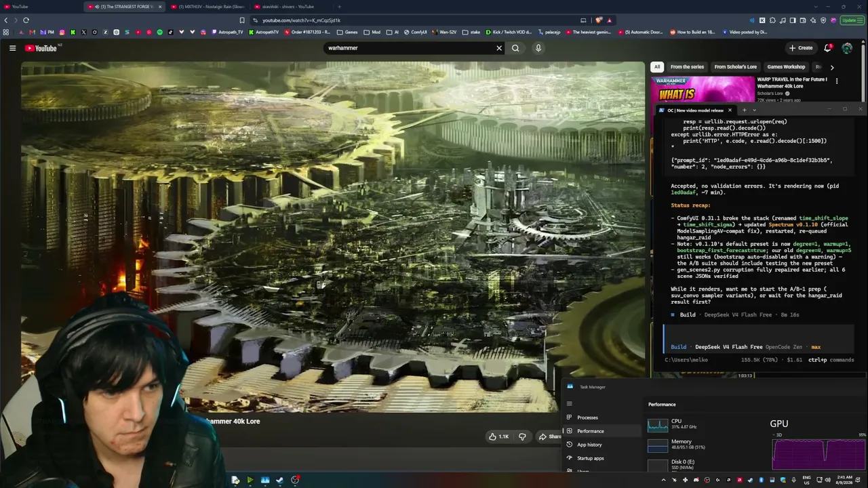Like the video with the thumbs-up button
The height and width of the screenshot is (488, 868).
(x=498, y=436)
